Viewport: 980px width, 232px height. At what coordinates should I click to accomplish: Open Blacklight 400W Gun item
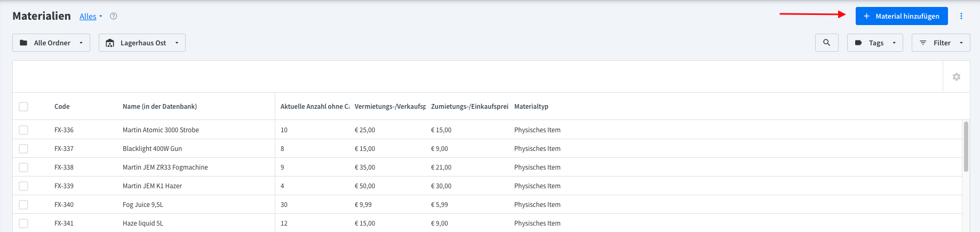(x=152, y=149)
